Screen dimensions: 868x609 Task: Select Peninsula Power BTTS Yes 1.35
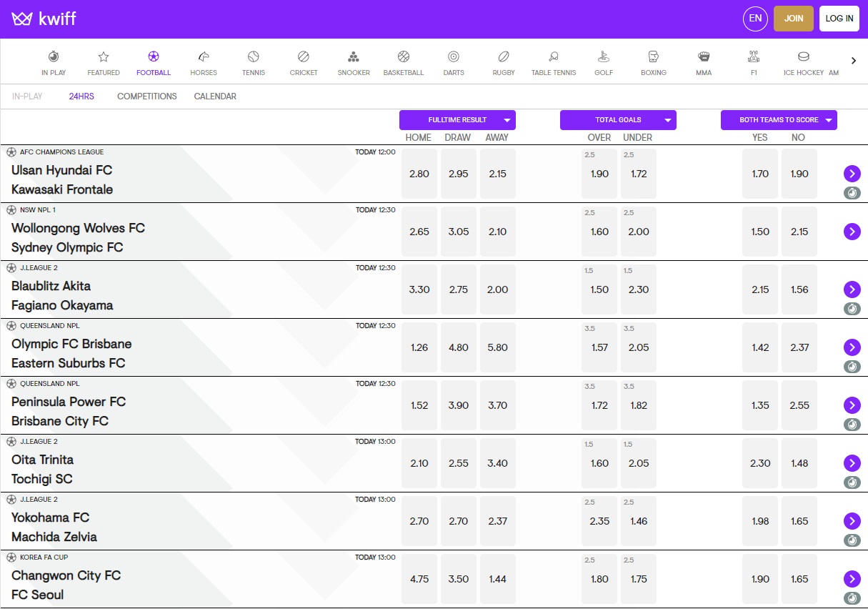[760, 405]
